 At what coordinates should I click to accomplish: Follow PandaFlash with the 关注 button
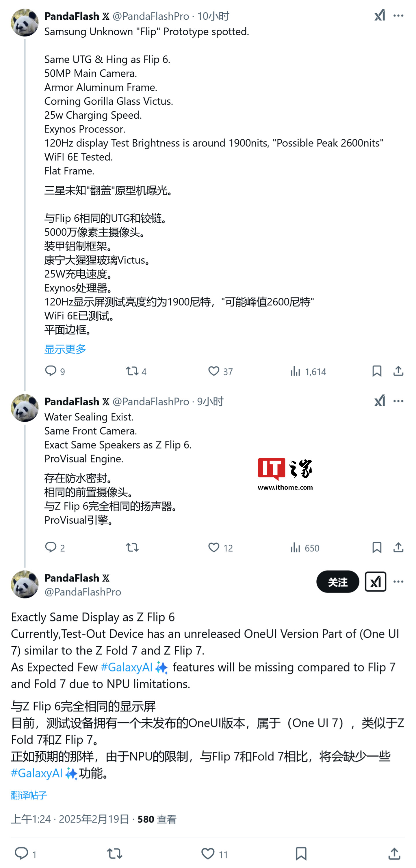[x=338, y=582]
